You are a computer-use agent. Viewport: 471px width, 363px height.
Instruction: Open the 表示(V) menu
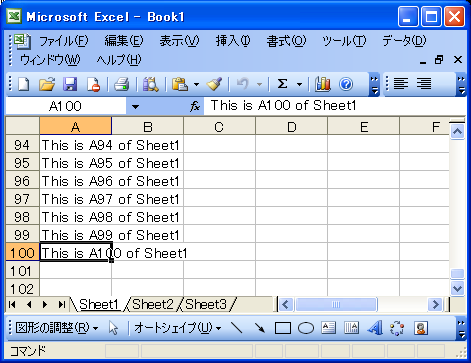click(x=179, y=41)
